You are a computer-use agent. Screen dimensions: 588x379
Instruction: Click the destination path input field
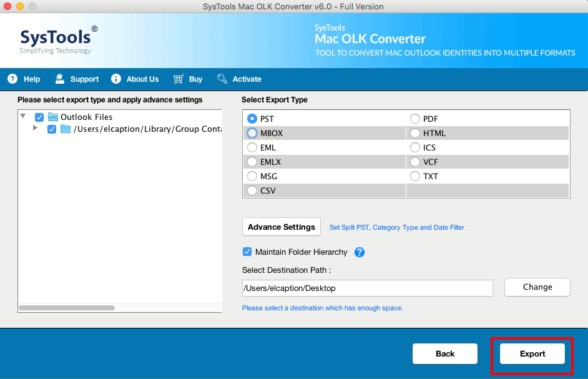pos(368,288)
